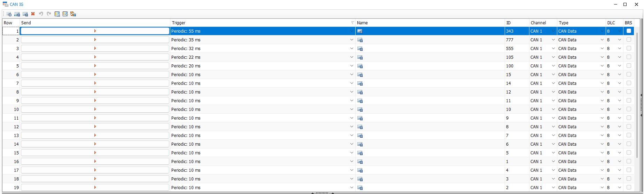
Task: Toggle BRS checkbox for row 17
Action: pos(629,170)
